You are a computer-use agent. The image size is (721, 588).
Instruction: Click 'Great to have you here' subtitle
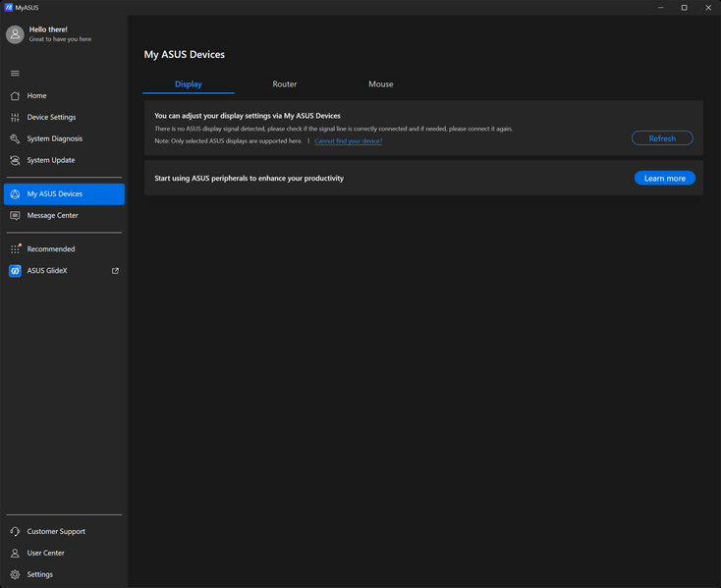tap(60, 39)
